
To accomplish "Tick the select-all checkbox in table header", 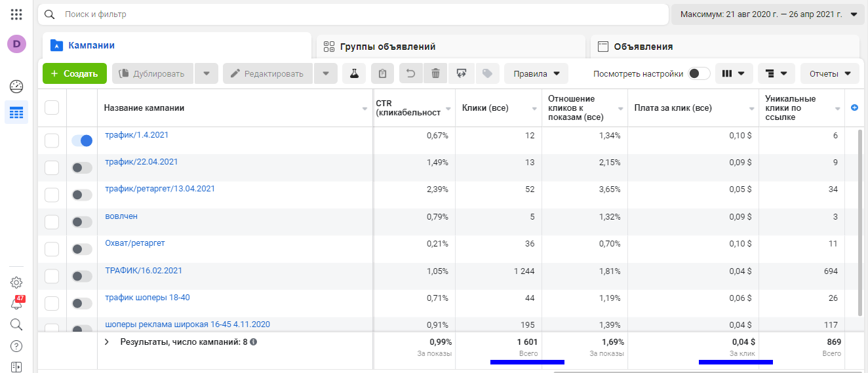I will point(52,108).
